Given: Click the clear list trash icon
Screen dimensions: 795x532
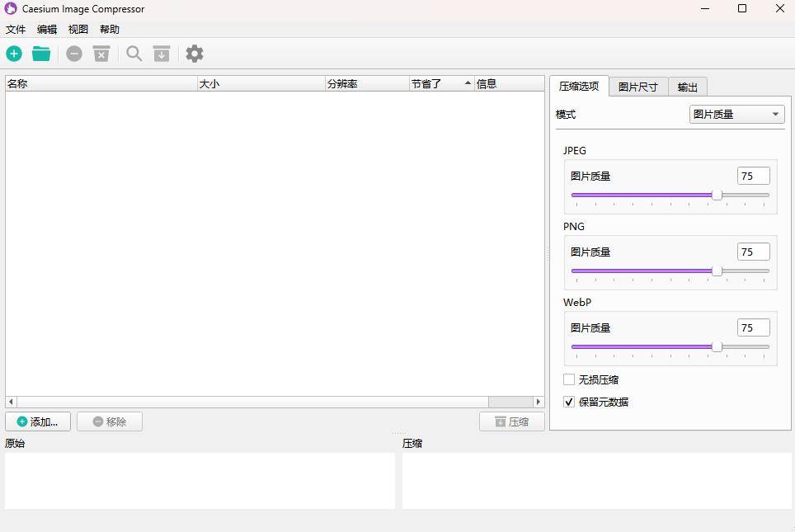Looking at the screenshot, I should coord(101,54).
